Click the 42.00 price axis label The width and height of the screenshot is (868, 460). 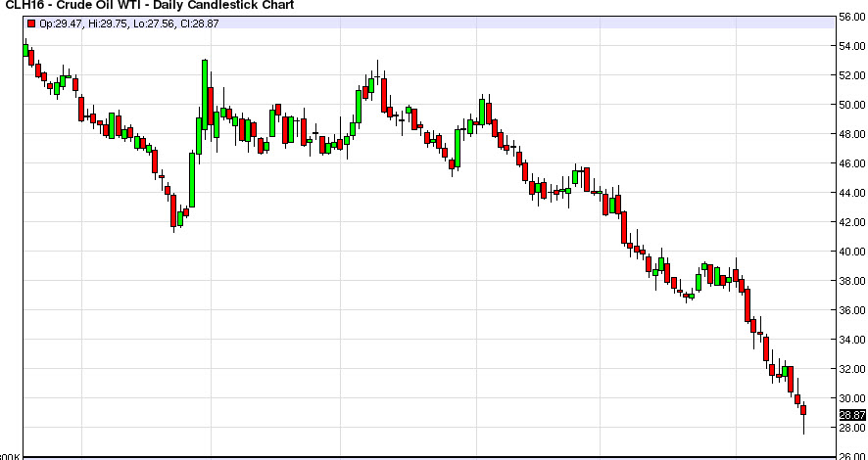[x=852, y=222]
